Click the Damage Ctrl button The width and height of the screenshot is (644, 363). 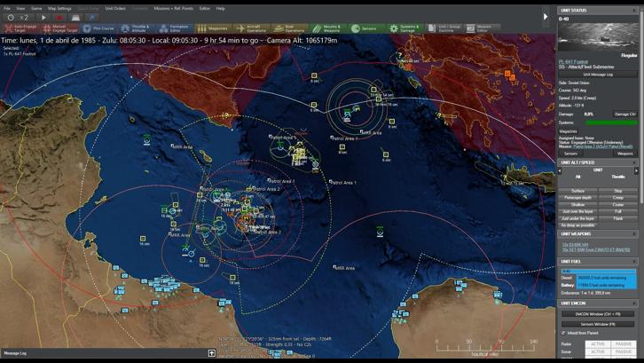pyautogui.click(x=625, y=114)
